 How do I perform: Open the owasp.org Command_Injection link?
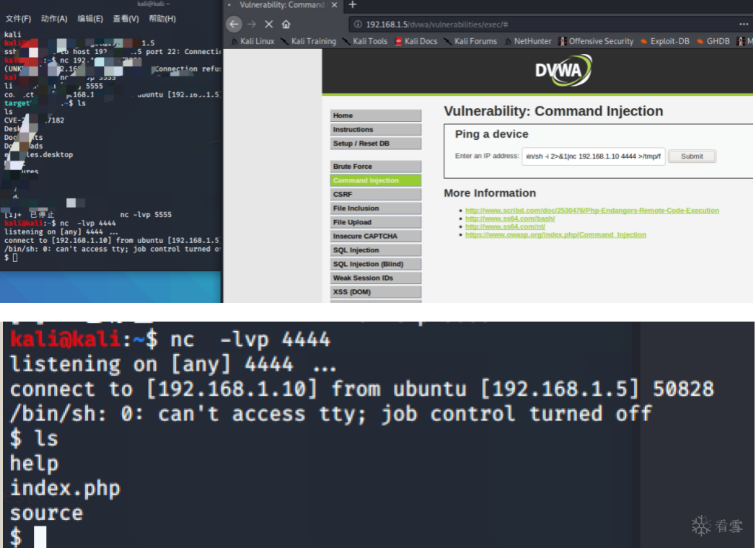555,235
